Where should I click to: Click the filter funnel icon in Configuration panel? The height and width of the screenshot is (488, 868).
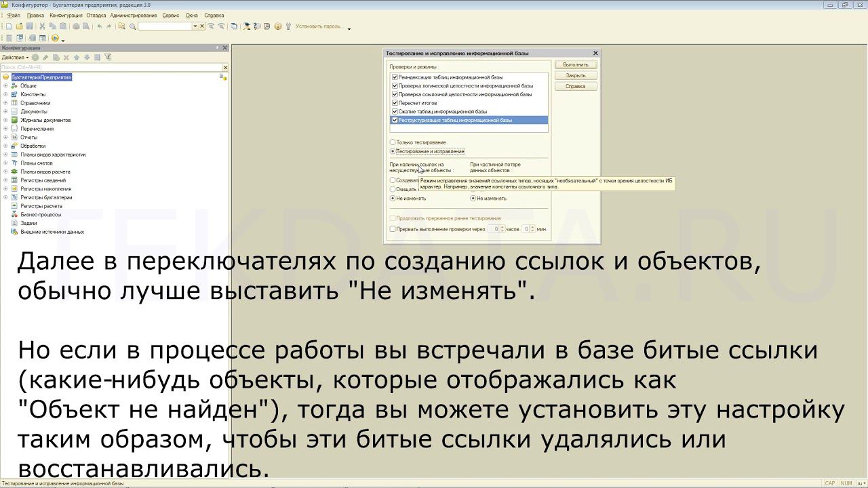pos(108,58)
